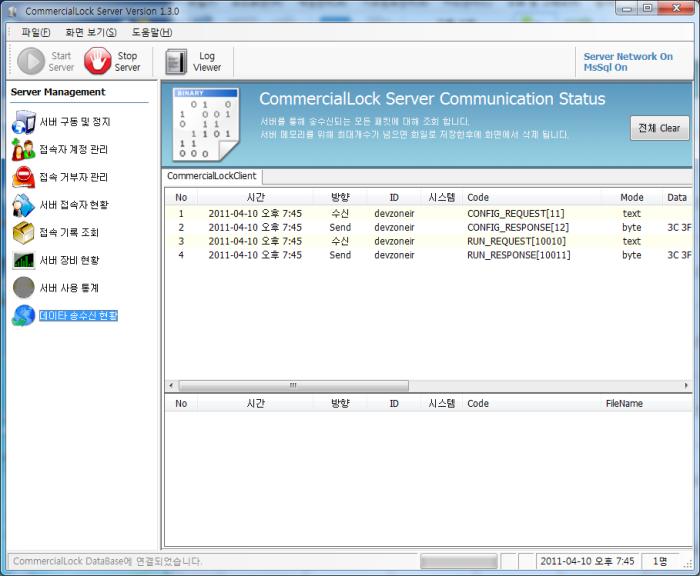This screenshot has width=700, height=576.
Task: Click status bar date and time
Action: (587, 561)
